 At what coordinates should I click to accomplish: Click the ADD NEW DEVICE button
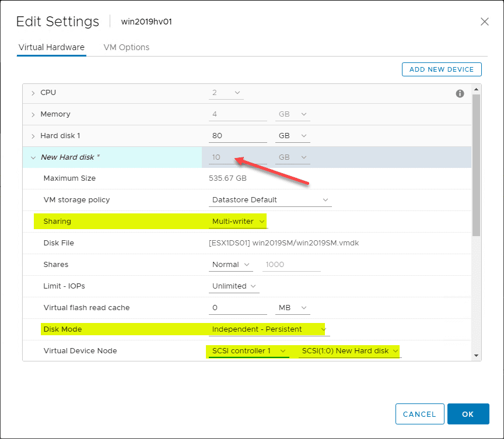click(442, 69)
